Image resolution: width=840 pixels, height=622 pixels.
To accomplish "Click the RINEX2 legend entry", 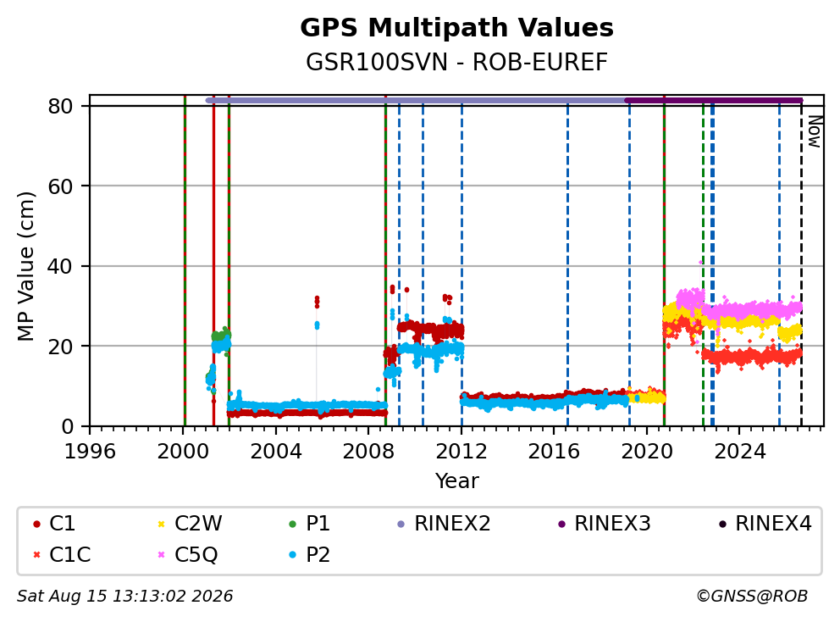I will coord(444,524).
